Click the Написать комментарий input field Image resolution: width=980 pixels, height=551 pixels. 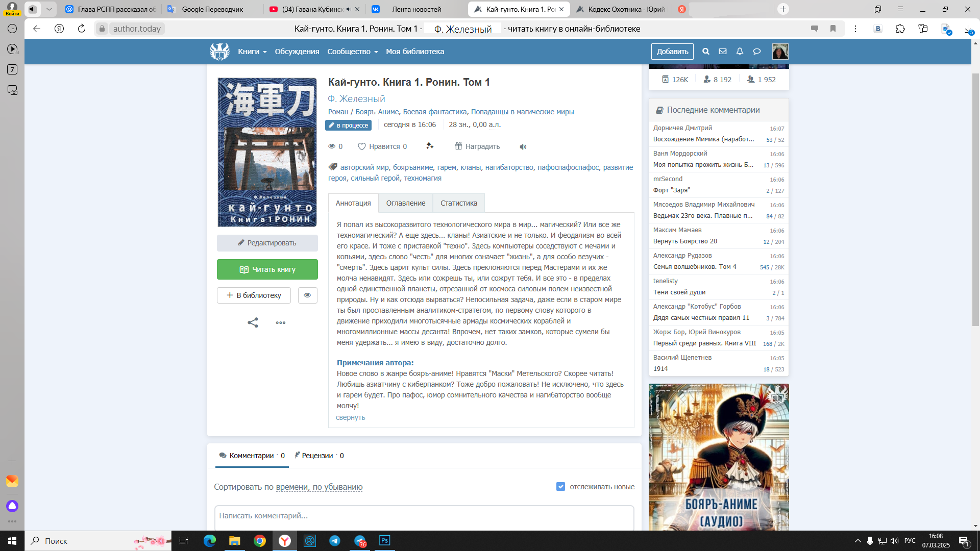pos(424,516)
